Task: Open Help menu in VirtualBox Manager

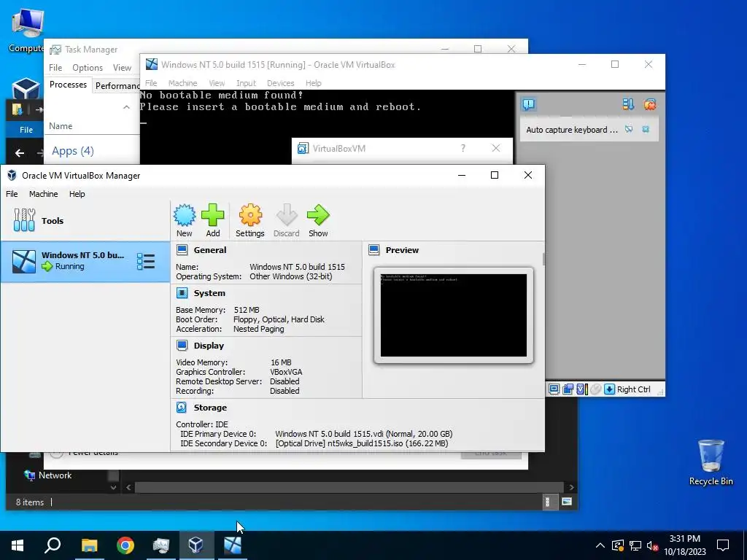Action: pos(77,194)
